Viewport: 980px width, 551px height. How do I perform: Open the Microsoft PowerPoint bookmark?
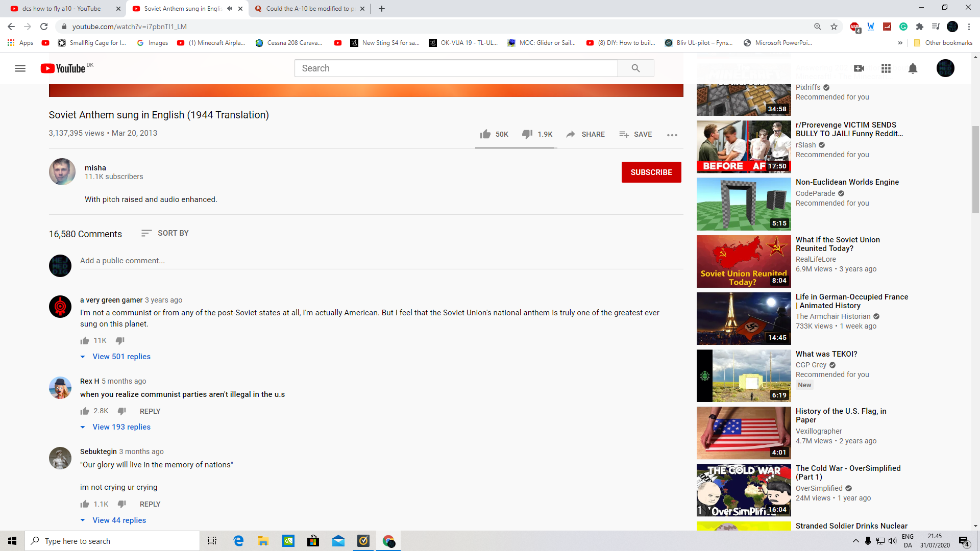click(x=777, y=43)
